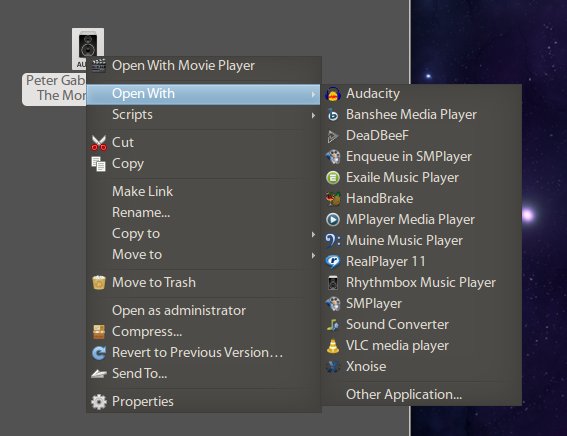This screenshot has height=436, width=567.
Task: Click the Muine bass clef icon
Action: [x=333, y=241]
